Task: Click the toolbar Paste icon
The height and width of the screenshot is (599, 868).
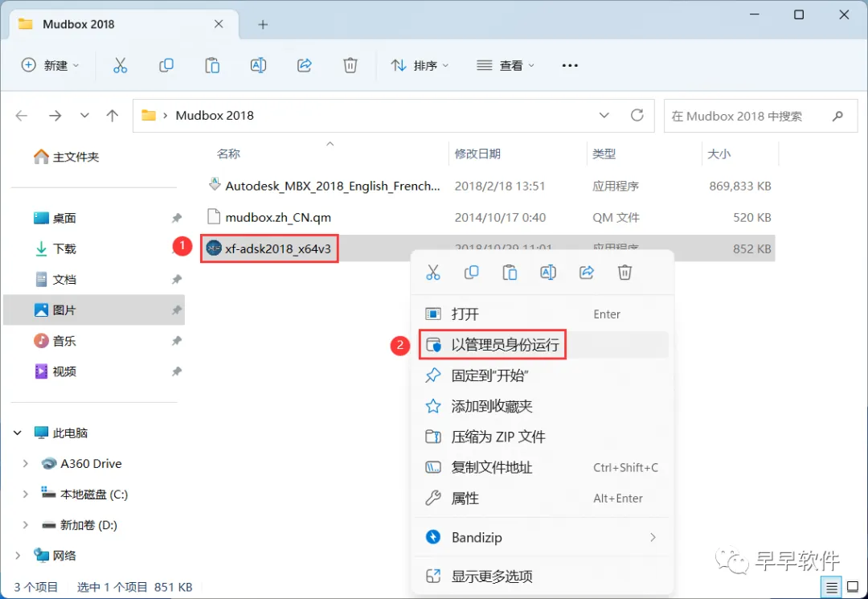Action: [212, 65]
